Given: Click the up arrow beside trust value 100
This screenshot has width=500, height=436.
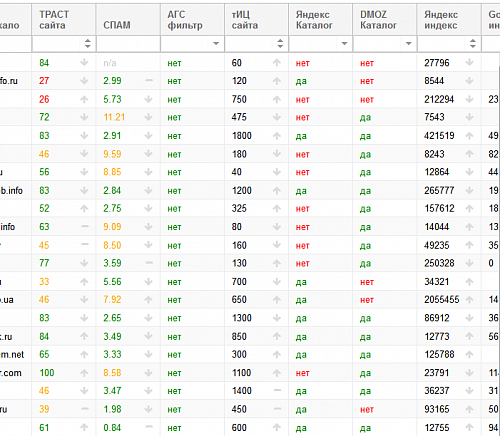Looking at the screenshot, I should click(x=84, y=373).
